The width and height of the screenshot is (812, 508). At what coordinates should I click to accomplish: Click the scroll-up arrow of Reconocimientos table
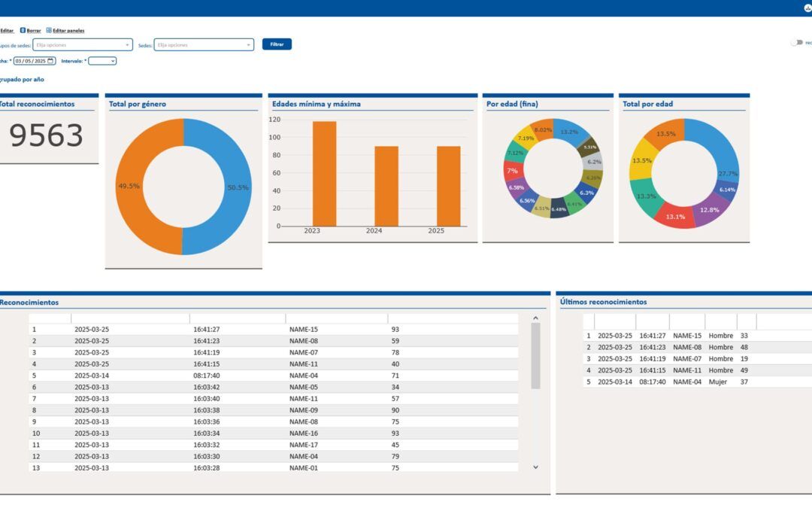pyautogui.click(x=535, y=318)
